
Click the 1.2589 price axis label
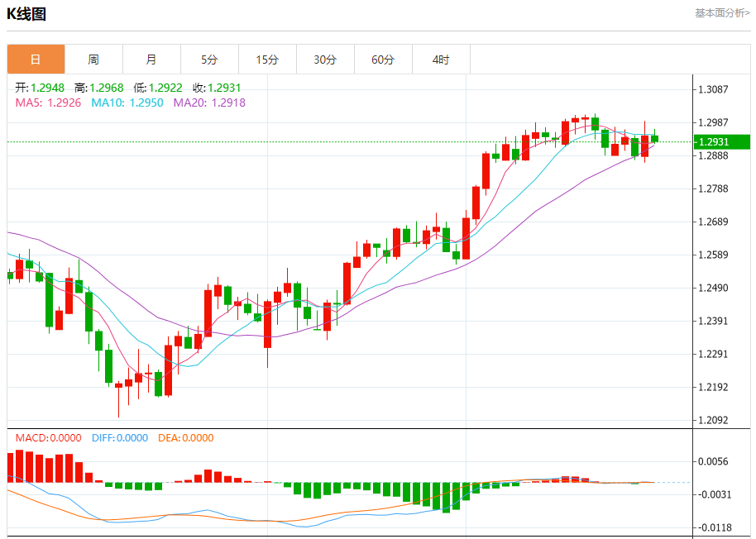click(x=713, y=255)
